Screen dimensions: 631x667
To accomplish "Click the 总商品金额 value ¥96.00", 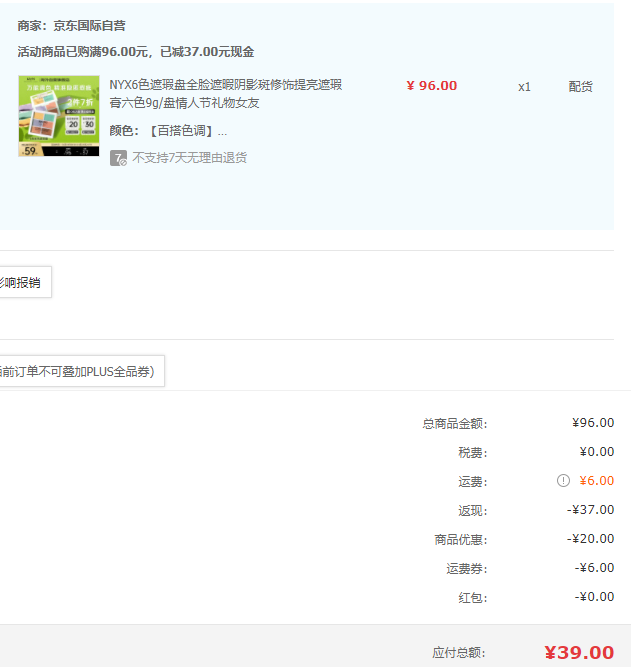I will tap(593, 423).
